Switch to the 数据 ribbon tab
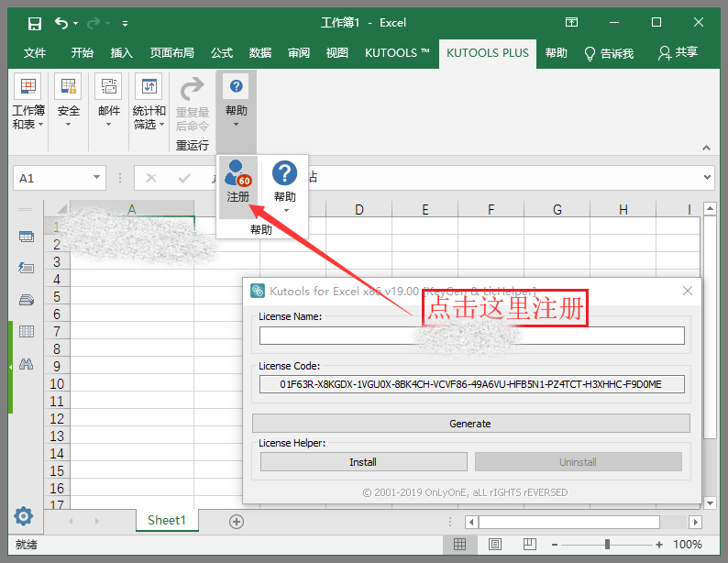Image resolution: width=728 pixels, height=563 pixels. tap(260, 53)
